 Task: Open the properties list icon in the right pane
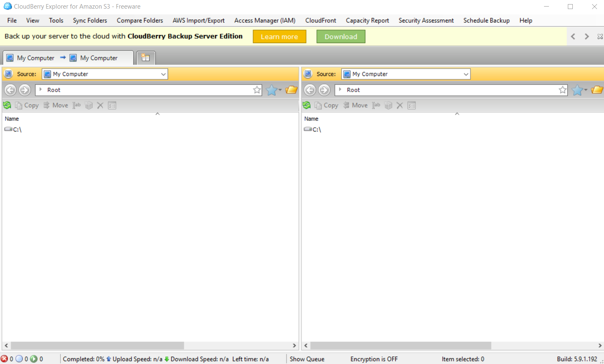412,105
